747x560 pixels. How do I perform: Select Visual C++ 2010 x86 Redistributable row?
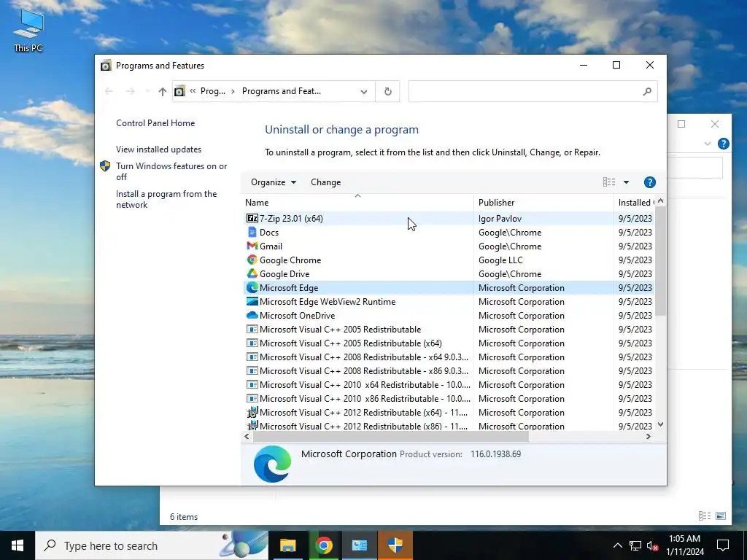pos(448,399)
